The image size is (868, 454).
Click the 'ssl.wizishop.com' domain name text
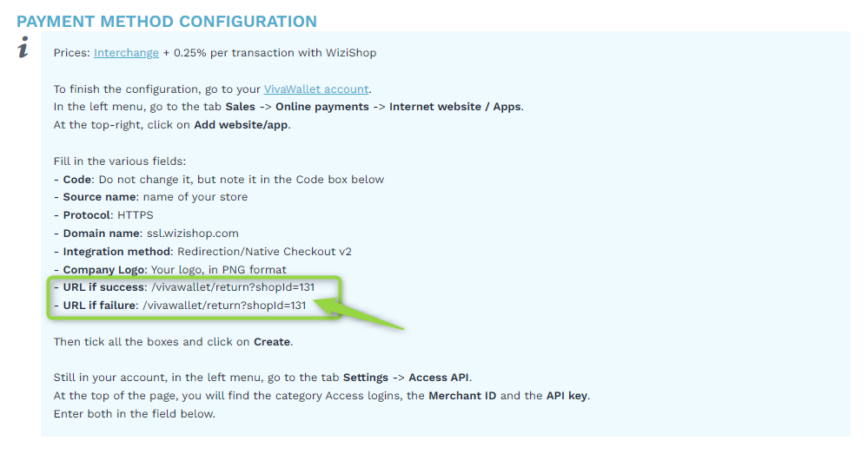(193, 234)
